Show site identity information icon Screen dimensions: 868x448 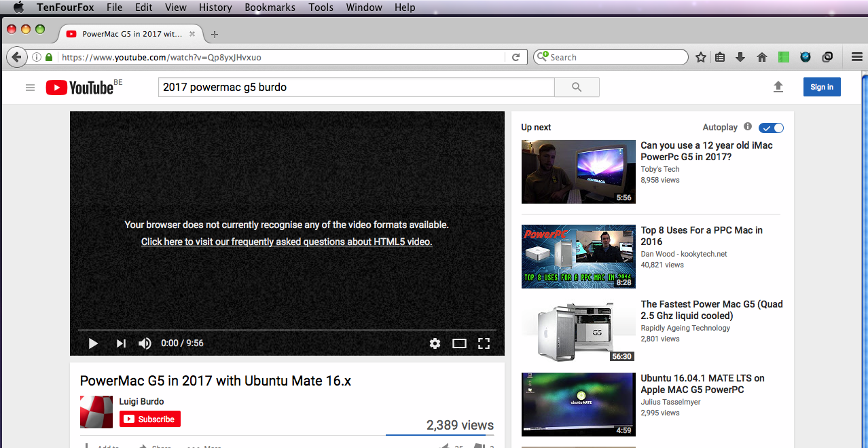[37, 58]
